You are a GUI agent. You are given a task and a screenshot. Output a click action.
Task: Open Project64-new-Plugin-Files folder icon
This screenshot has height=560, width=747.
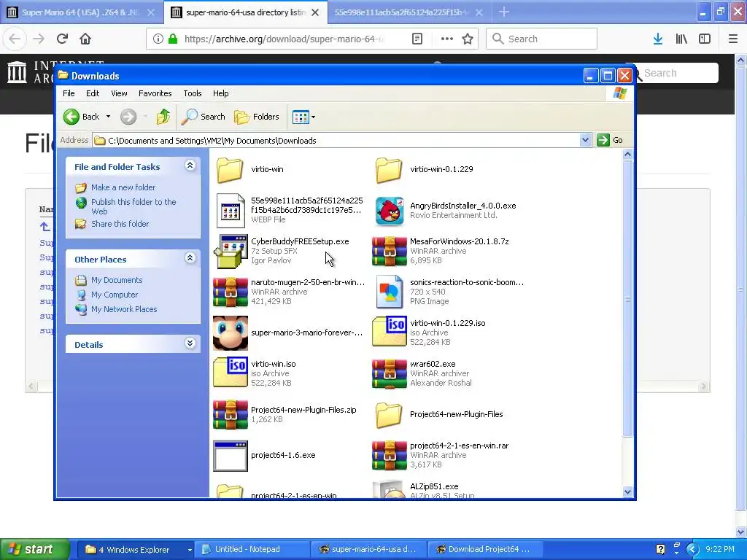[x=389, y=415]
